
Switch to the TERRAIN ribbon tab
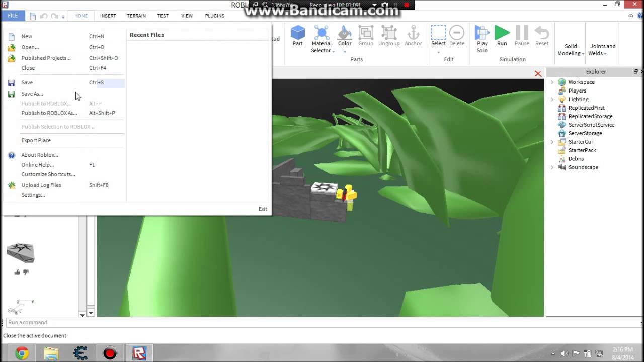pyautogui.click(x=136, y=16)
